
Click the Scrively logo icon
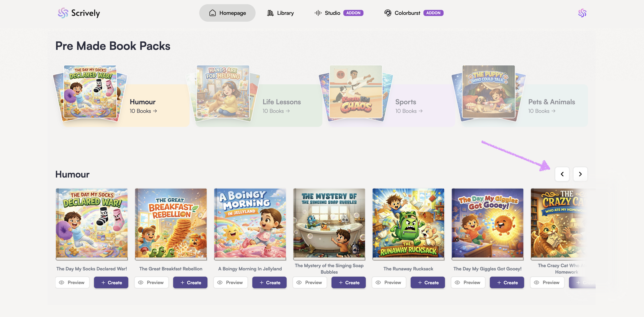click(63, 13)
